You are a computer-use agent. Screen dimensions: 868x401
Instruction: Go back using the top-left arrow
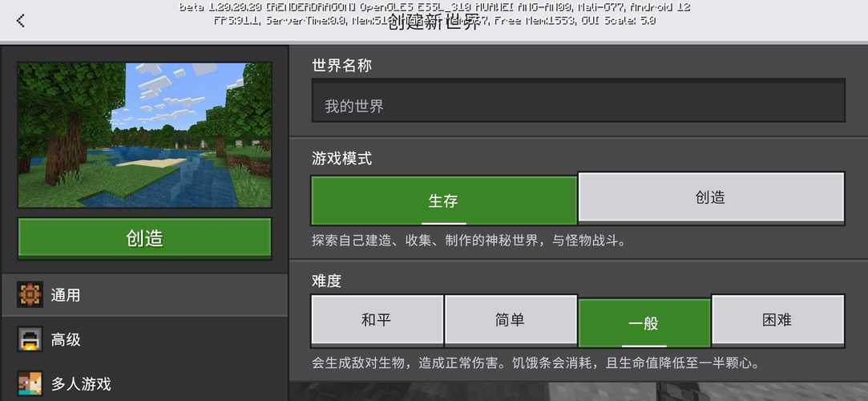coord(21,21)
